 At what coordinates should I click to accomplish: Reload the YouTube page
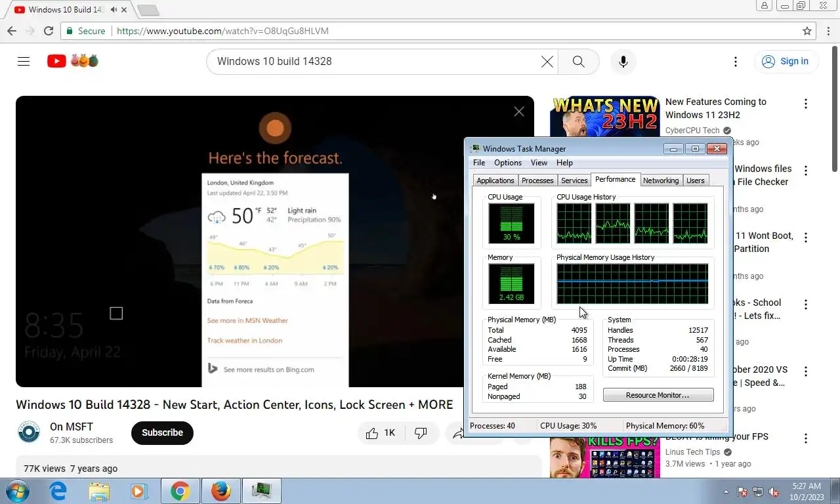pyautogui.click(x=48, y=31)
